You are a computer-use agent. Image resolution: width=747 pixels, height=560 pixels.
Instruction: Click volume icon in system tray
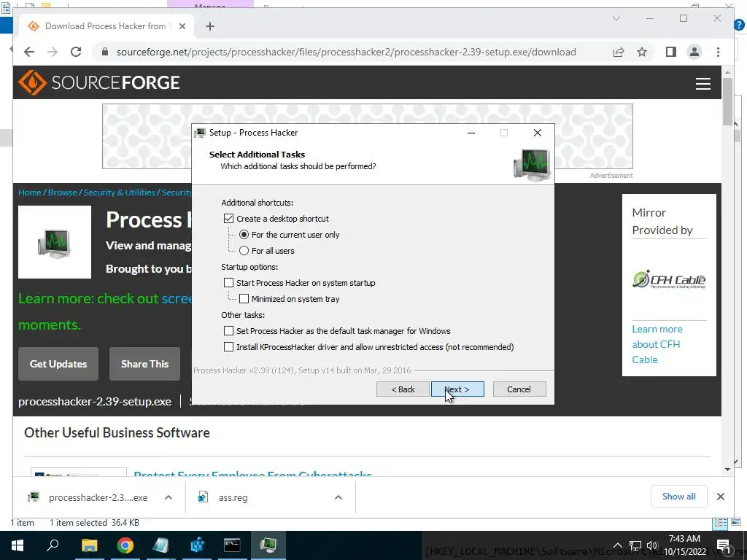pos(651,545)
